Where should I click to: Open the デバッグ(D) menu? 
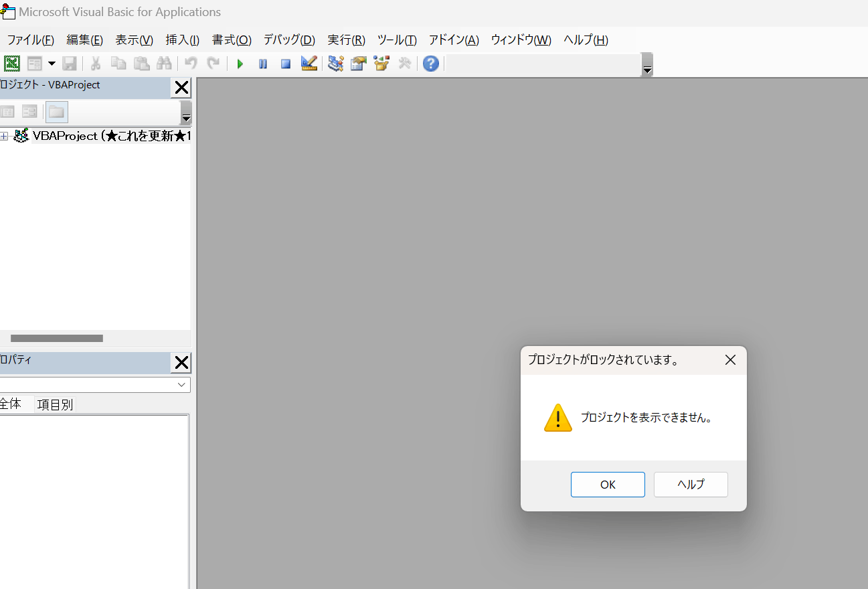pos(289,39)
